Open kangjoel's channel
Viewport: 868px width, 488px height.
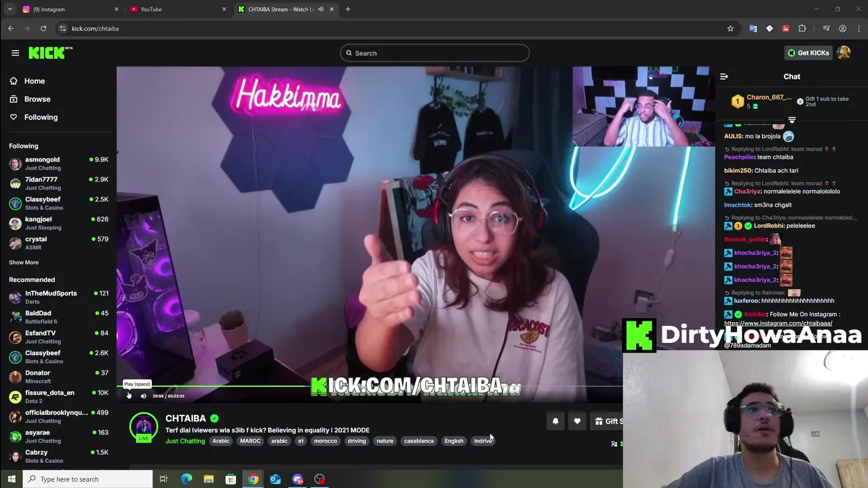(58, 223)
